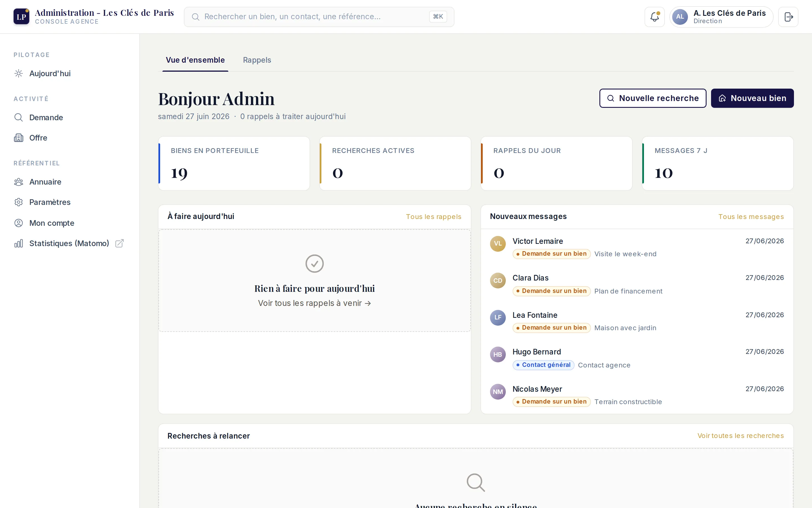Click the AL user avatar
The height and width of the screenshot is (508, 812).
680,17
